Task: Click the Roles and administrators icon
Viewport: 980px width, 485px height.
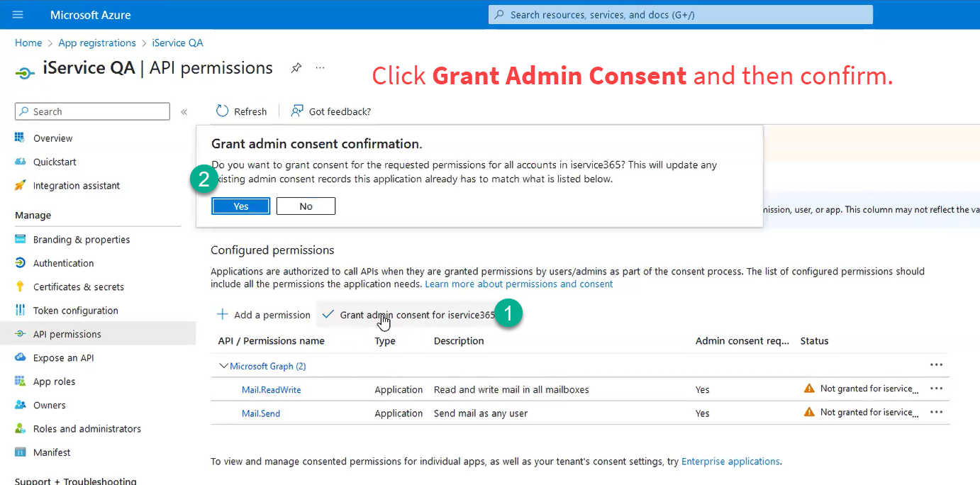Action: coord(20,428)
